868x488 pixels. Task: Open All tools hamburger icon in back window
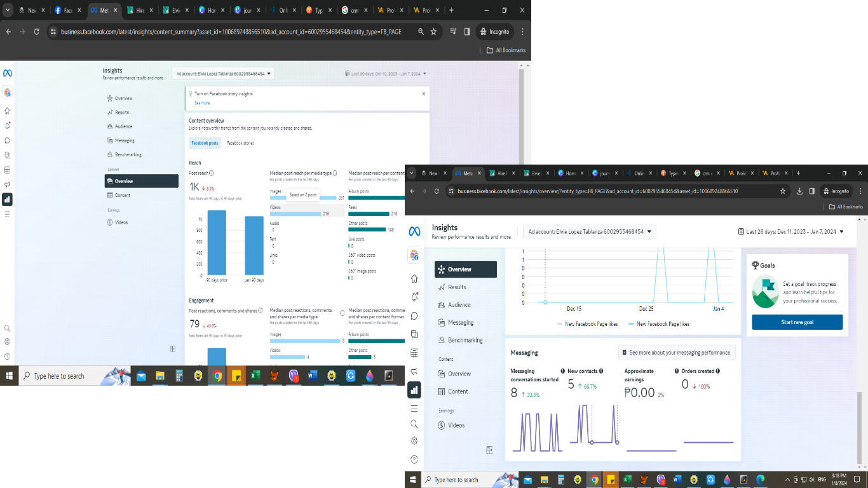[x=8, y=214]
